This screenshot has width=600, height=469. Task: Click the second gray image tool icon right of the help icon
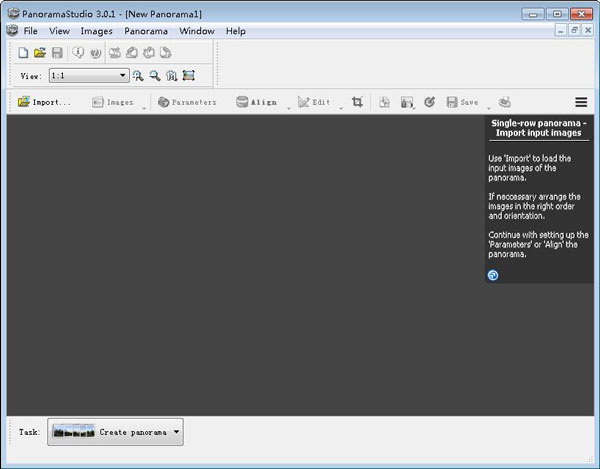click(x=132, y=53)
